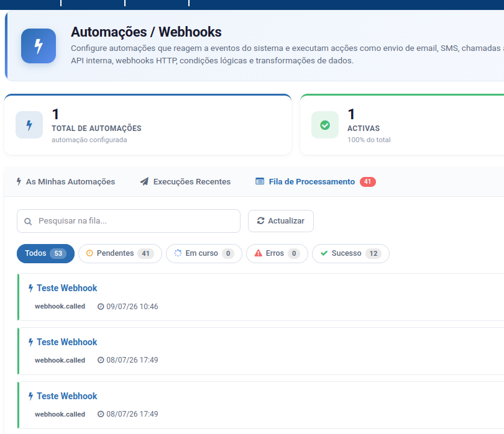Click the red 41 badge on Fila de Processamento

coord(368,181)
